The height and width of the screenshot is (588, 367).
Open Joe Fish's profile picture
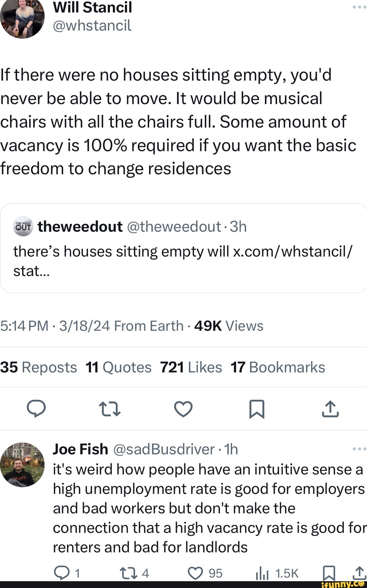pyautogui.click(x=22, y=465)
